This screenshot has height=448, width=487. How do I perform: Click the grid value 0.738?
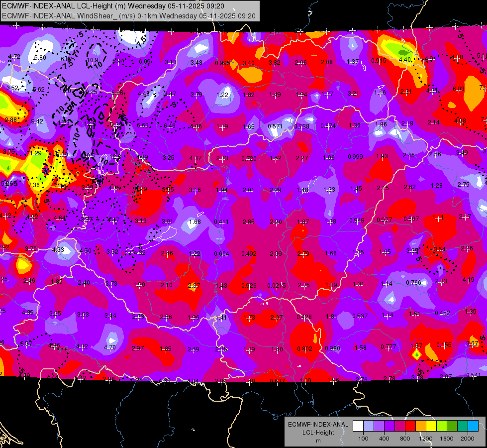click(x=301, y=126)
